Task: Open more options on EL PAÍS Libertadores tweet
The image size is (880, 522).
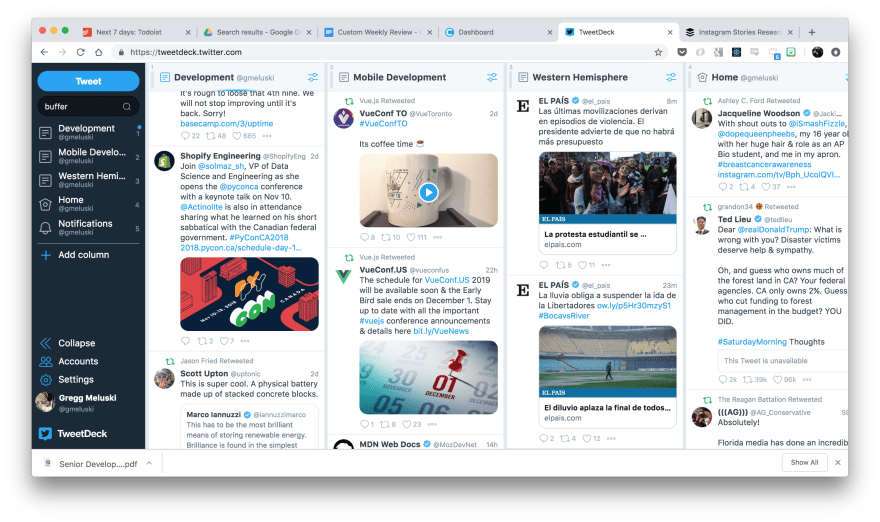Action: [x=611, y=438]
